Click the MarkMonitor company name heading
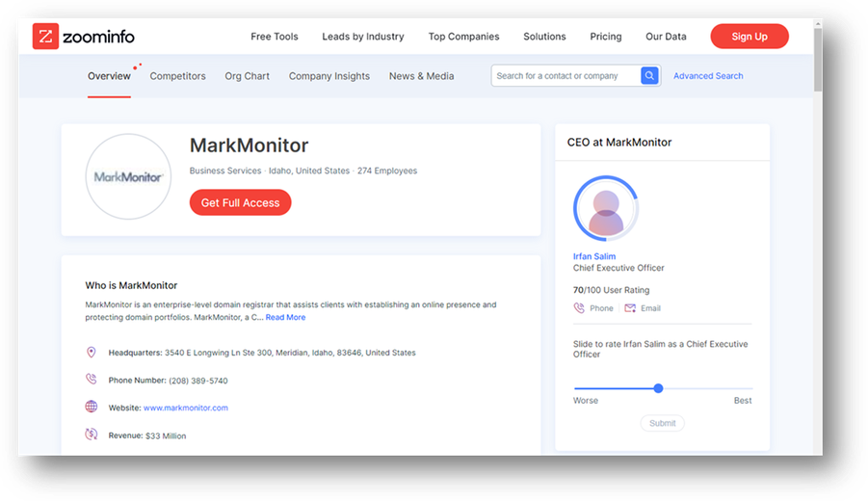Screen dimensions: 868x501 click(x=250, y=145)
